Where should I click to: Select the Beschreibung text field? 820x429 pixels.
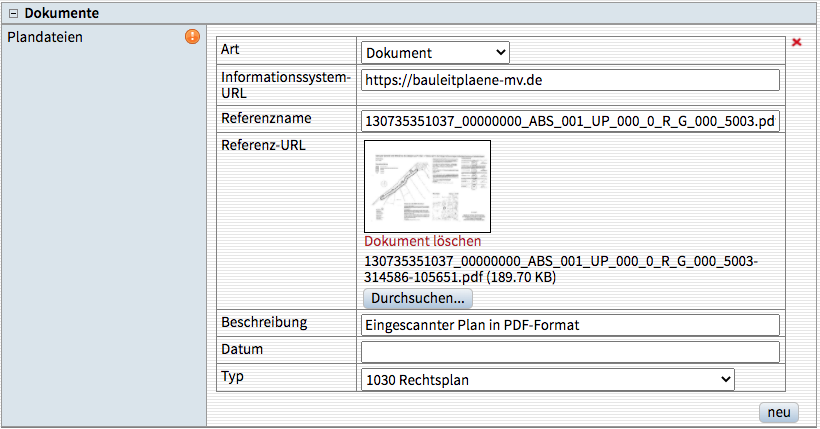pos(569,325)
